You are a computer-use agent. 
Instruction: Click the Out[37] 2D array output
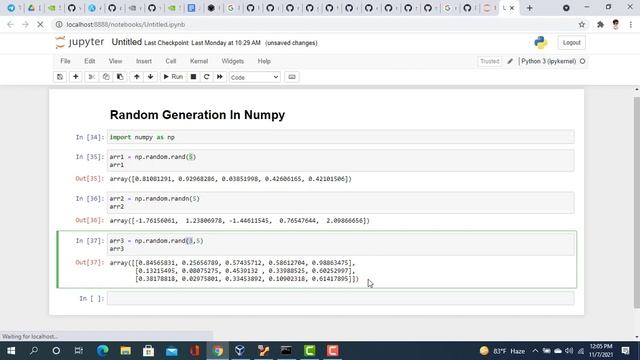click(x=234, y=271)
